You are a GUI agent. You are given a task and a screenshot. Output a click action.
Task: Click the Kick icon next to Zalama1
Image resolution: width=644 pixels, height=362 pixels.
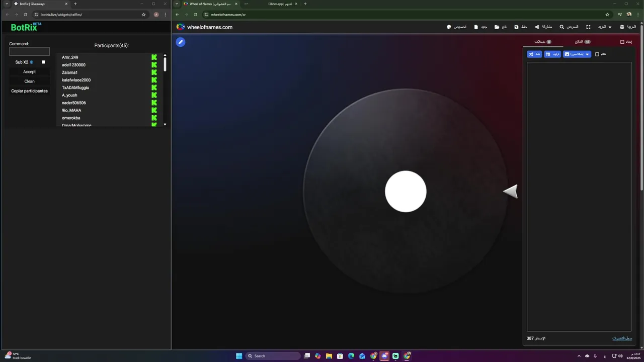(x=154, y=72)
